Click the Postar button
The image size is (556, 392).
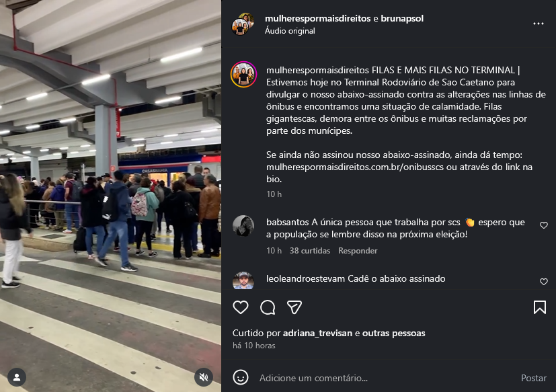point(533,378)
